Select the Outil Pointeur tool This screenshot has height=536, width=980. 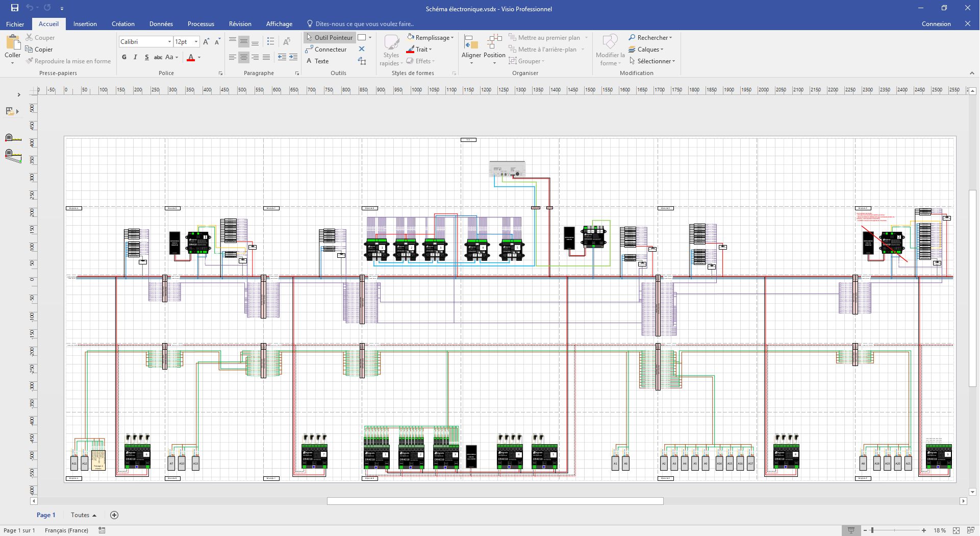click(329, 37)
